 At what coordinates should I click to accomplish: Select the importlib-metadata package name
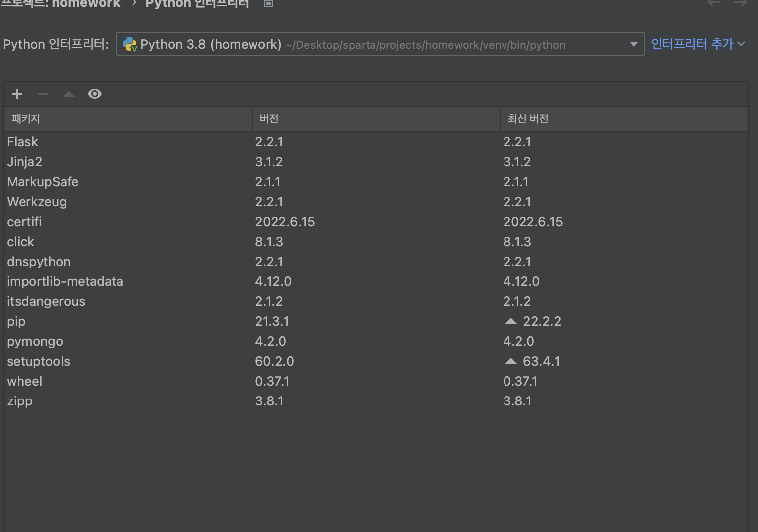point(65,282)
